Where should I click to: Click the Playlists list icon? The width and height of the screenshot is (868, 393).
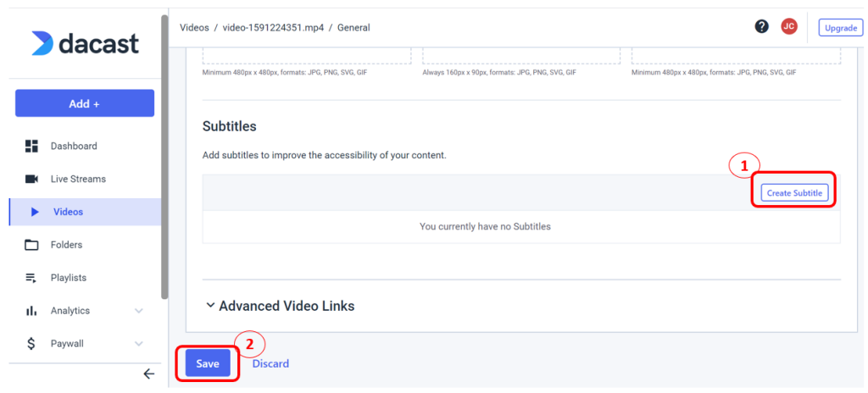point(31,278)
